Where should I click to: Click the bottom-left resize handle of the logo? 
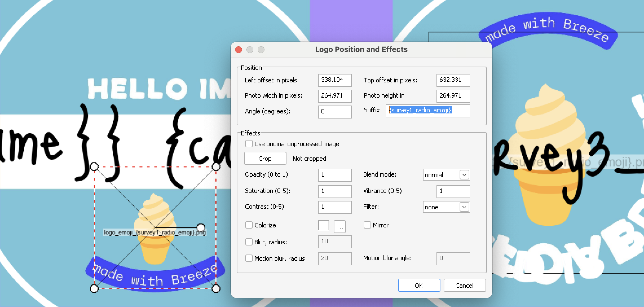[94, 288]
